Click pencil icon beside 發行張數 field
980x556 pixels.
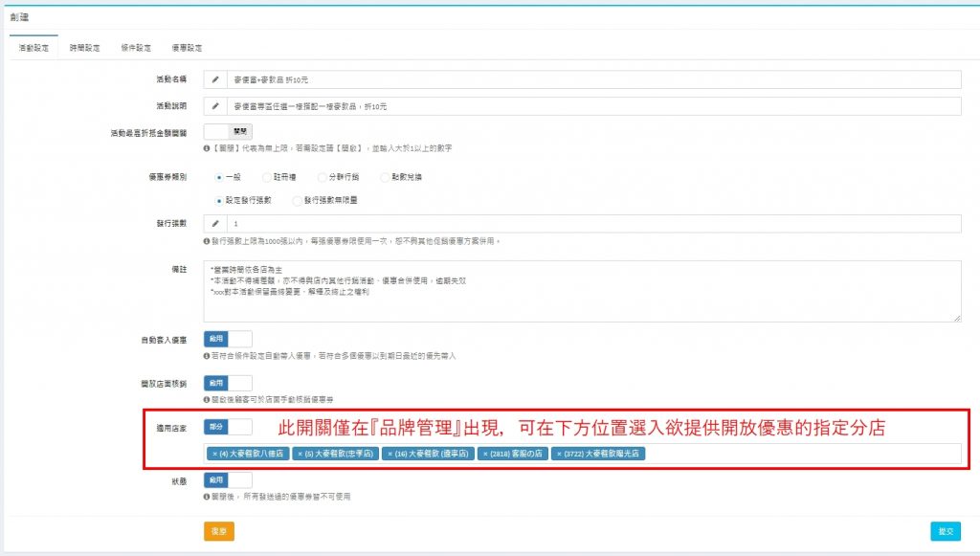[x=215, y=223]
